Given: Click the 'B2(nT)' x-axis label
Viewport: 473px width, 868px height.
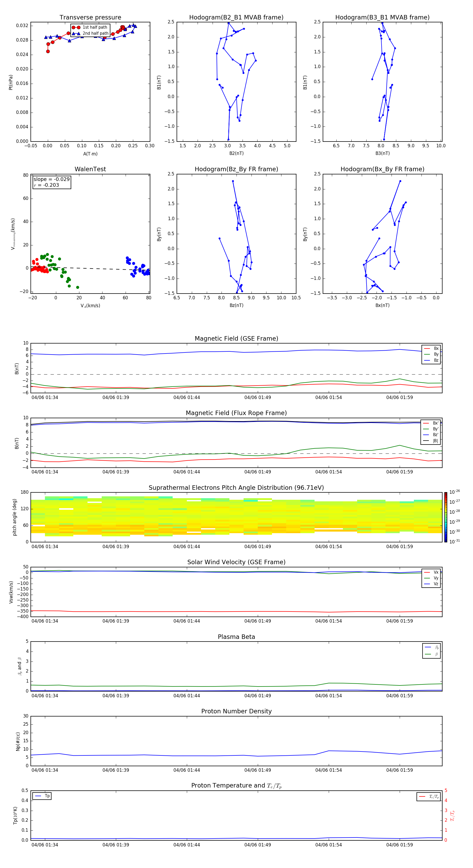Looking at the screenshot, I should [x=236, y=153].
